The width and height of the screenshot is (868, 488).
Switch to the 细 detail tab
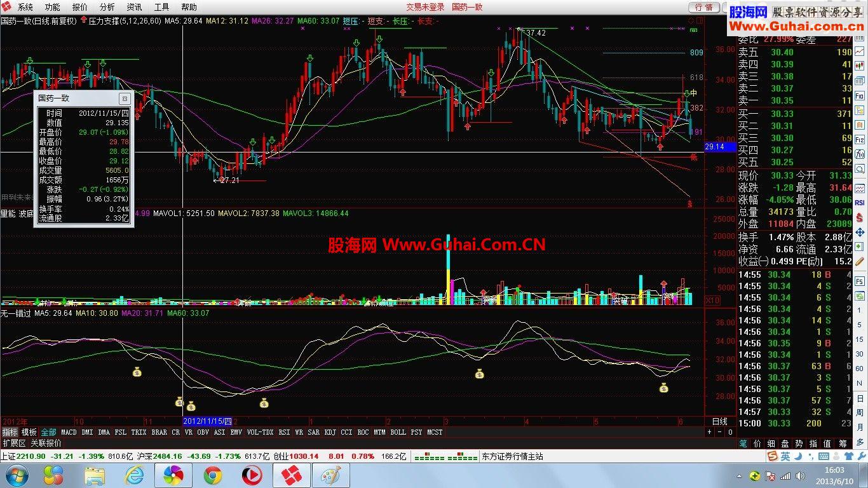[771, 443]
